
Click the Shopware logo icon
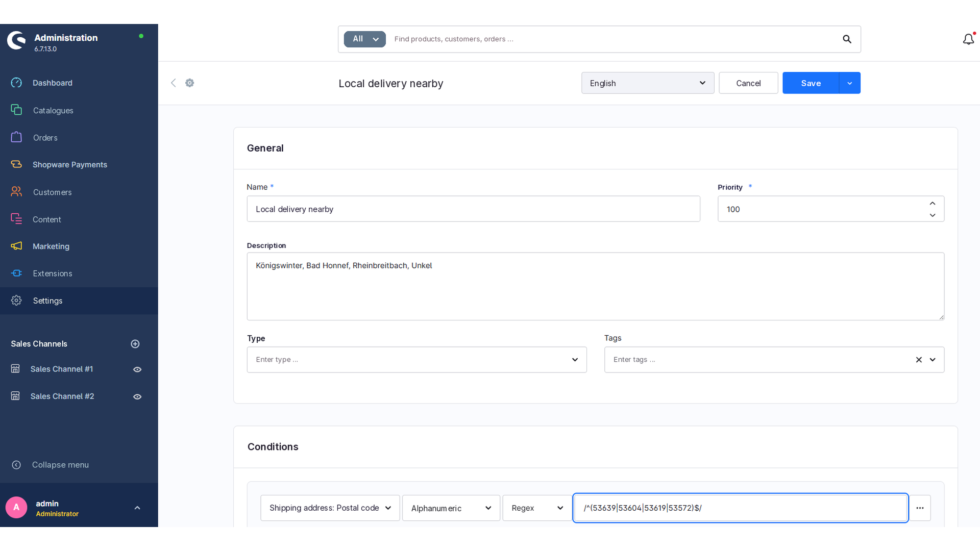16,40
